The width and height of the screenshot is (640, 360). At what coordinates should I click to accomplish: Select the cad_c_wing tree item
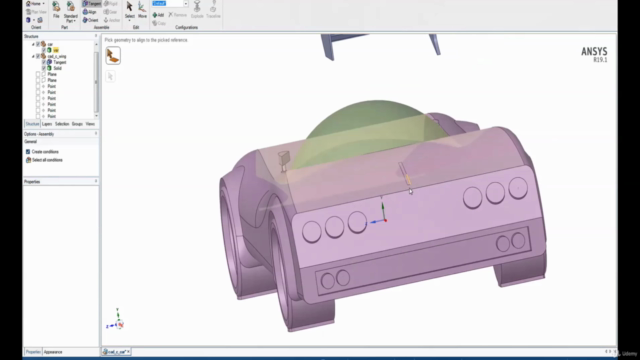(57, 56)
